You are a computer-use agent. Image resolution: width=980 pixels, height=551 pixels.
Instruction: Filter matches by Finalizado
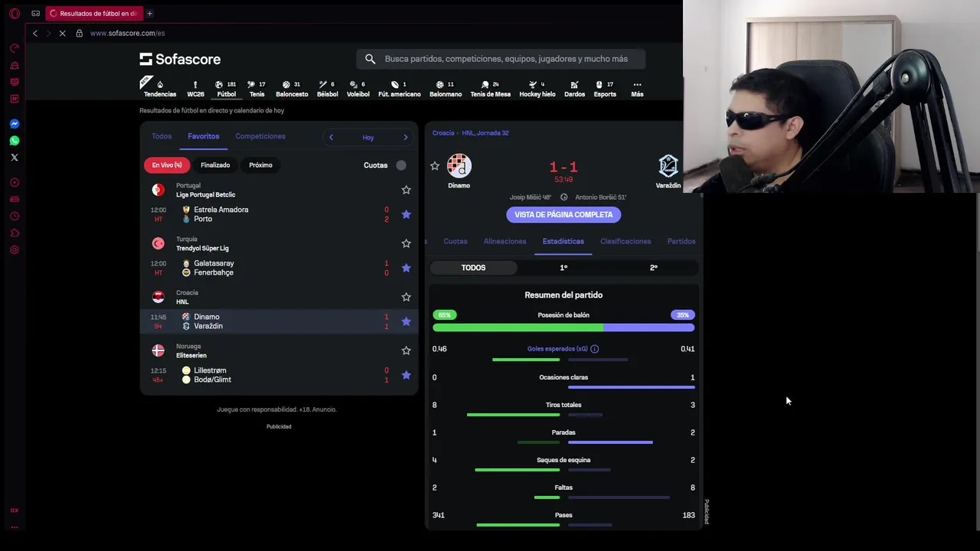click(x=215, y=165)
